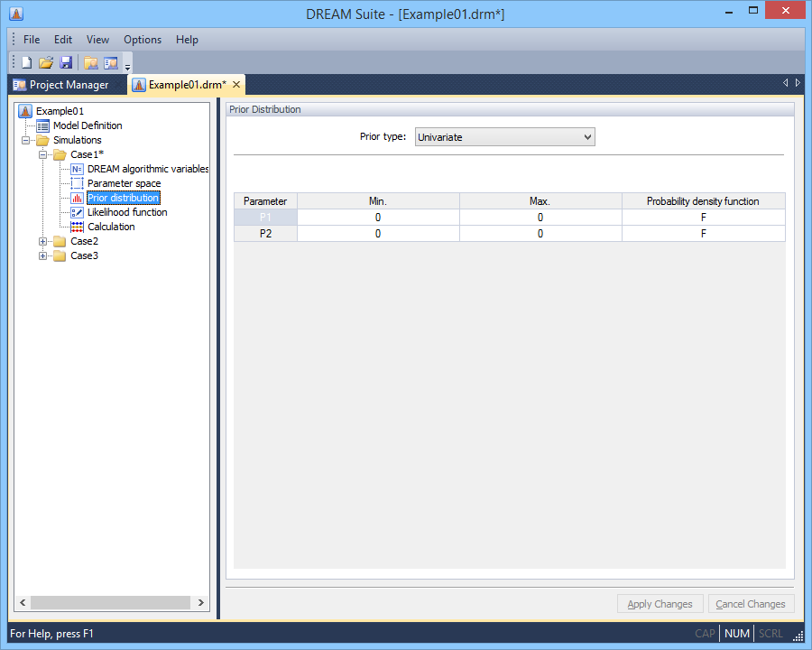Click the tree panel's horizontal scrollbar thumb
The height and width of the screenshot is (650, 812).
(x=110, y=602)
